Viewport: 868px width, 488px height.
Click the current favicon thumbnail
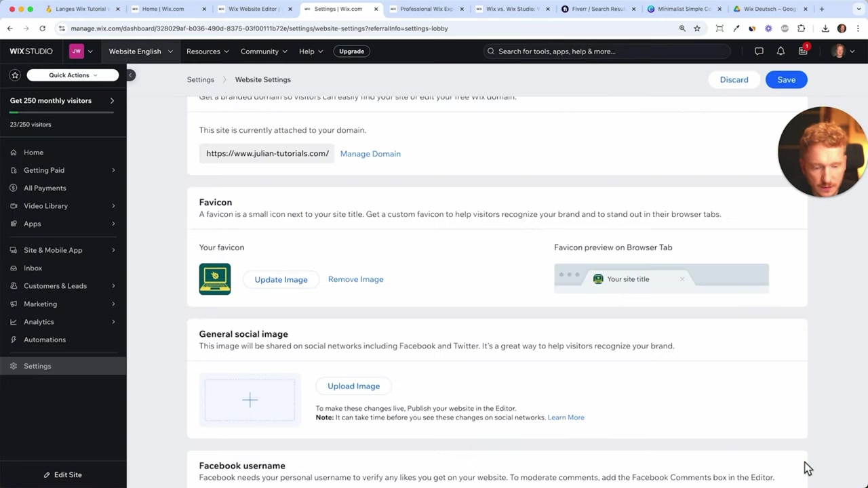click(x=215, y=279)
